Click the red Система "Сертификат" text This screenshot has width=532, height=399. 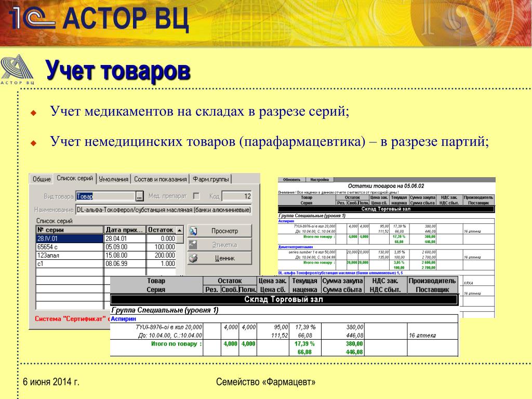pyautogui.click(x=71, y=319)
